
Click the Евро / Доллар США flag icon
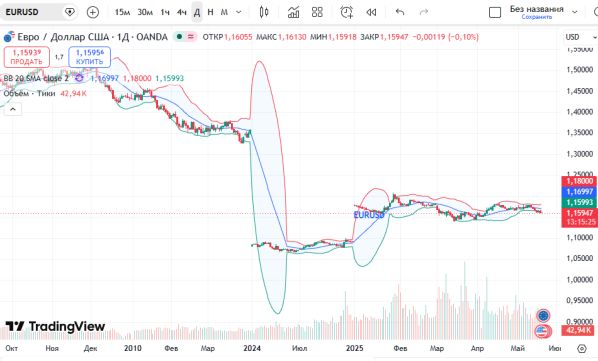[9, 37]
